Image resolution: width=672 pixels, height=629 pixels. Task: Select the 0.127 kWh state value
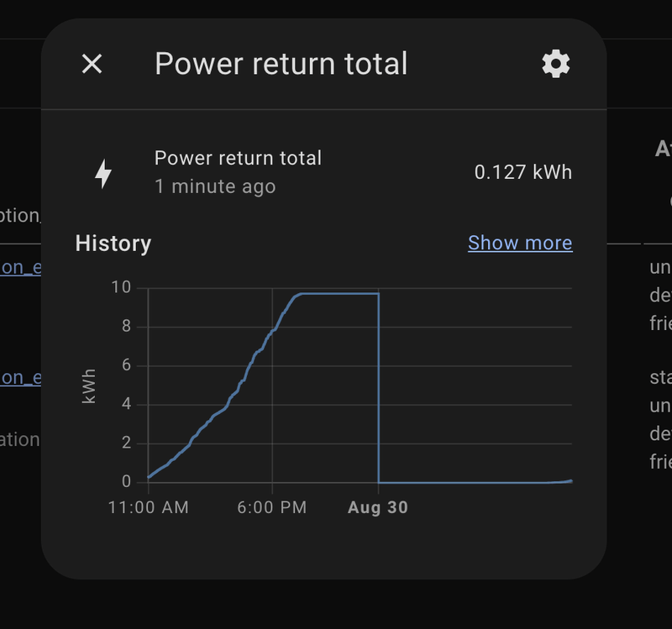[x=522, y=172]
